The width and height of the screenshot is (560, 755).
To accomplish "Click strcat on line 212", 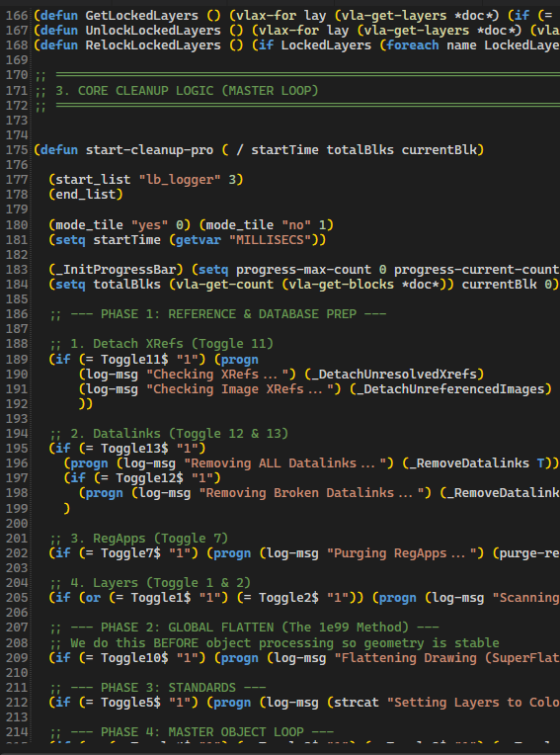I will click(x=357, y=703).
